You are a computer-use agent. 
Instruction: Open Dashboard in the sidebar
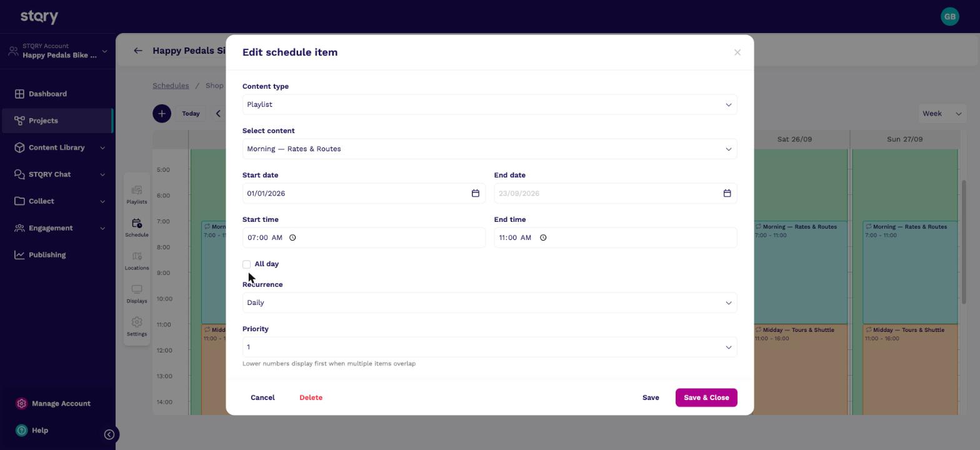point(57,94)
